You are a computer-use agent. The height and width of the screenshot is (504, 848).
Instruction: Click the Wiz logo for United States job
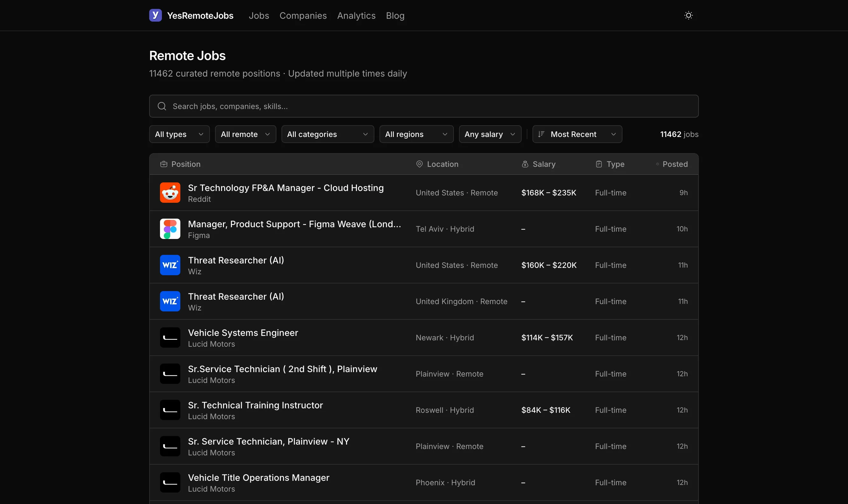click(170, 265)
